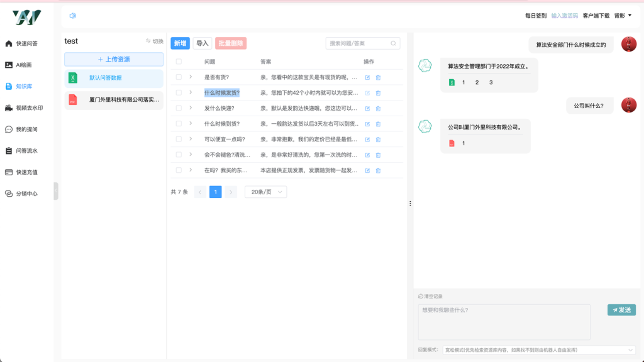Select checkbox beside 什么时候到货? row
This screenshot has width=644, height=362.
point(179,124)
